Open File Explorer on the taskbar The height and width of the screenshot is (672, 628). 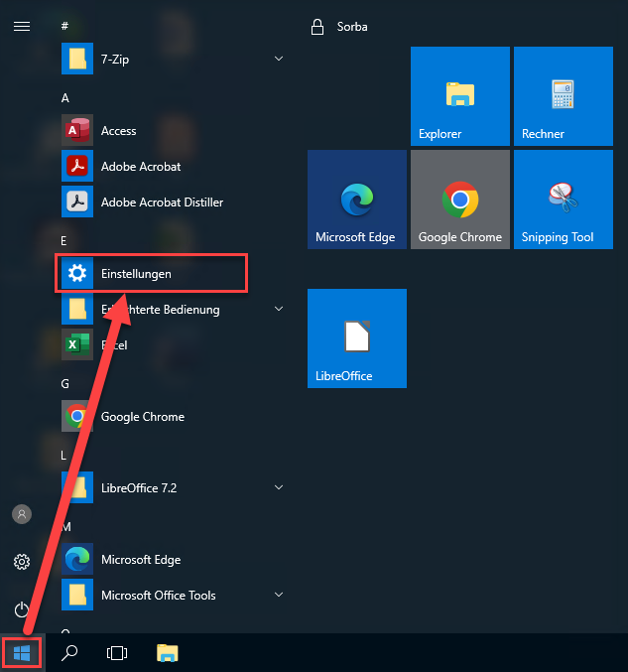167,653
